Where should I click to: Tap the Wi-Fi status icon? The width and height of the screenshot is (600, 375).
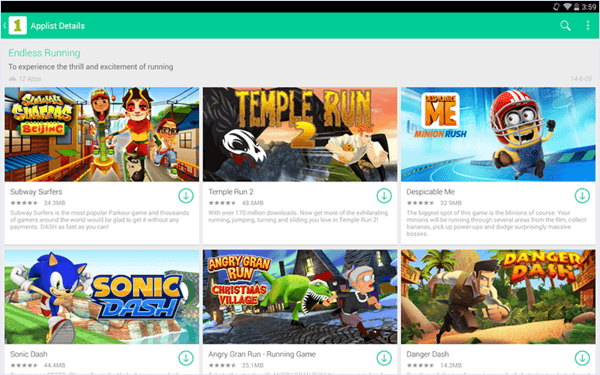click(567, 7)
